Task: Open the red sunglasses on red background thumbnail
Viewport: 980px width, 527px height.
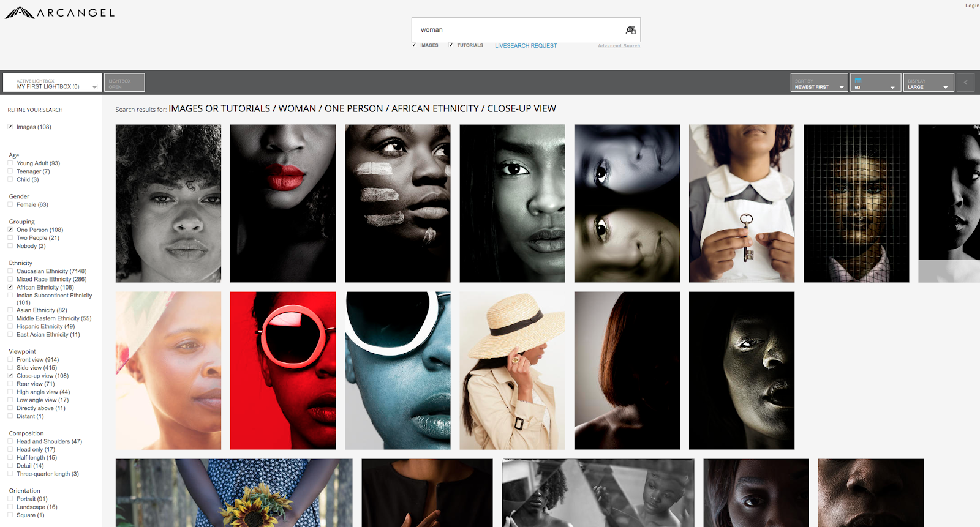Action: 283,370
